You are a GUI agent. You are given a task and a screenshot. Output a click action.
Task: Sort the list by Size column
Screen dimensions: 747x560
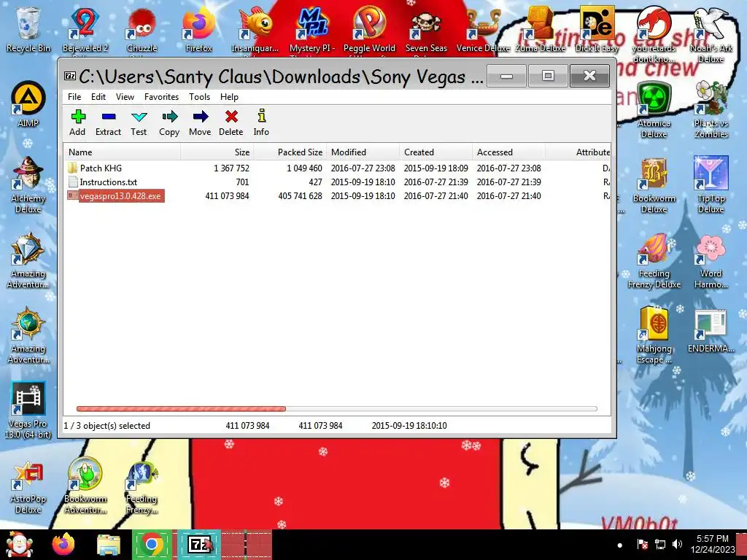217,152
